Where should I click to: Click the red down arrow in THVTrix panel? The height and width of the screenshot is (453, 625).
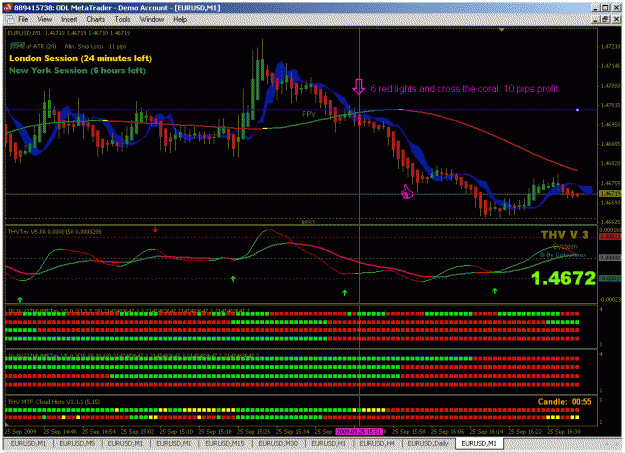[x=155, y=229]
